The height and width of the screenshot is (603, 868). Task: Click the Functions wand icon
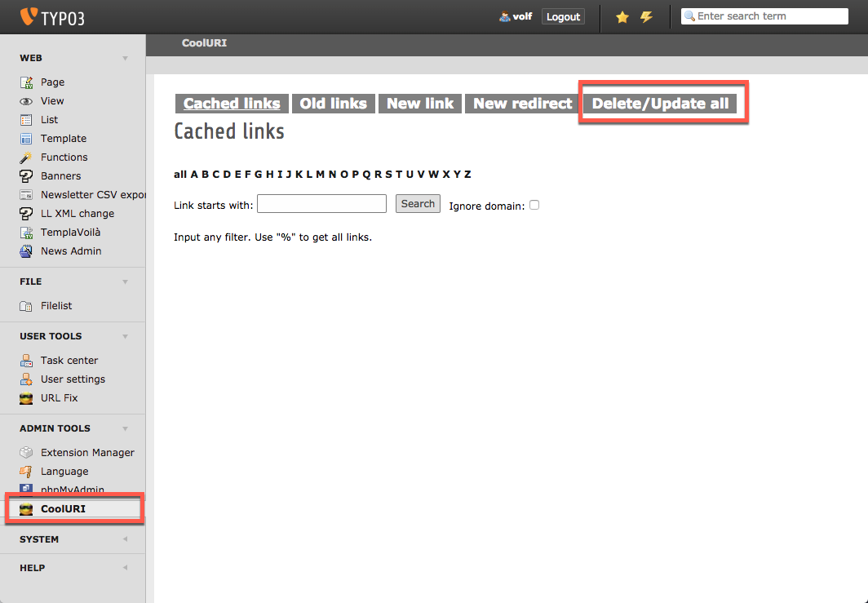(x=26, y=157)
